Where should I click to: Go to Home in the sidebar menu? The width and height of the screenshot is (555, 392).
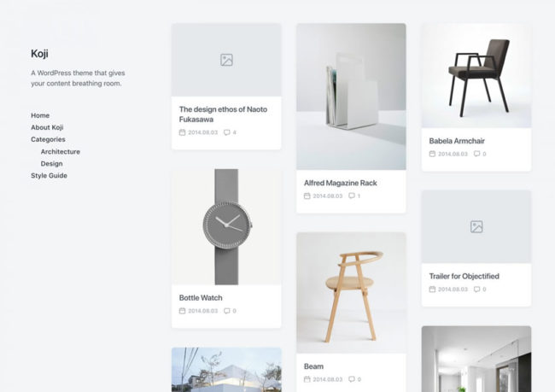40,115
